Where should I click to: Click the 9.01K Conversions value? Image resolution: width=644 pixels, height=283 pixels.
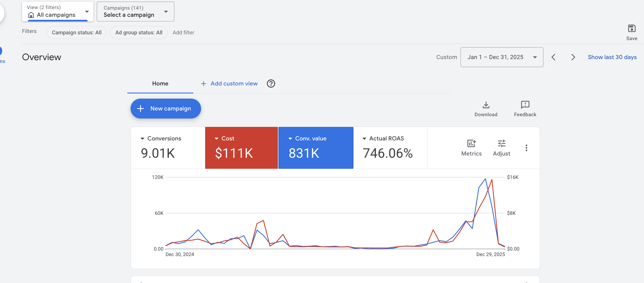coord(158,153)
